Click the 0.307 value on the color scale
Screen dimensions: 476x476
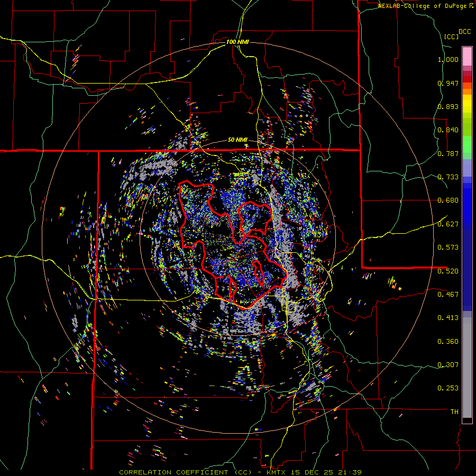pos(448,364)
